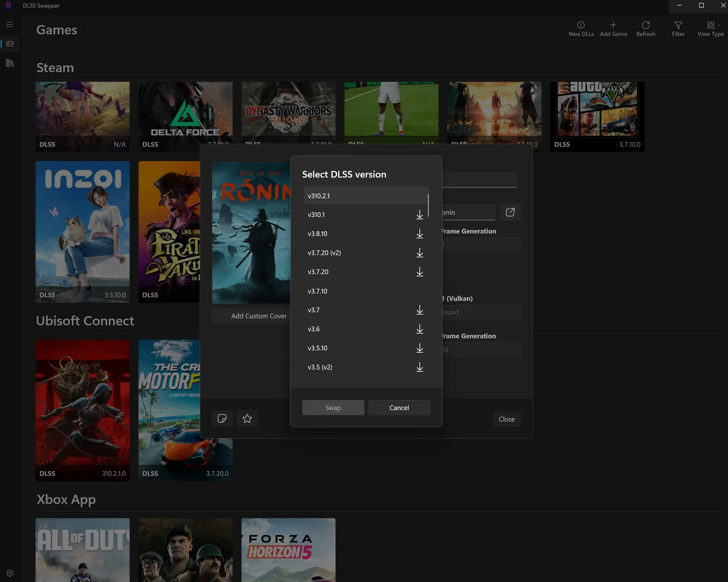
Task: Open the first Steam anime game card
Action: click(82, 117)
